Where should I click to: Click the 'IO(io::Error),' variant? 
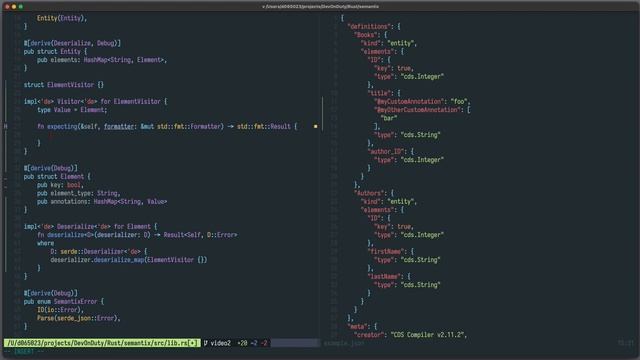[60, 310]
